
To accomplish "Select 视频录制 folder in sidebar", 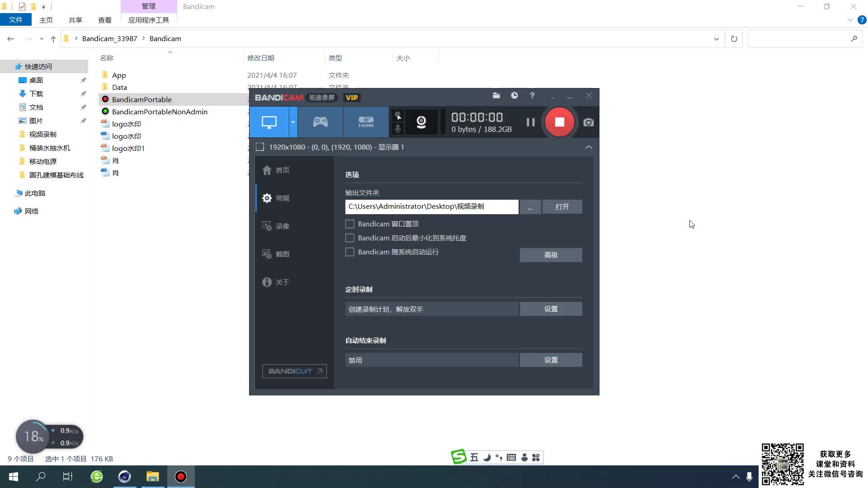I will click(x=43, y=134).
